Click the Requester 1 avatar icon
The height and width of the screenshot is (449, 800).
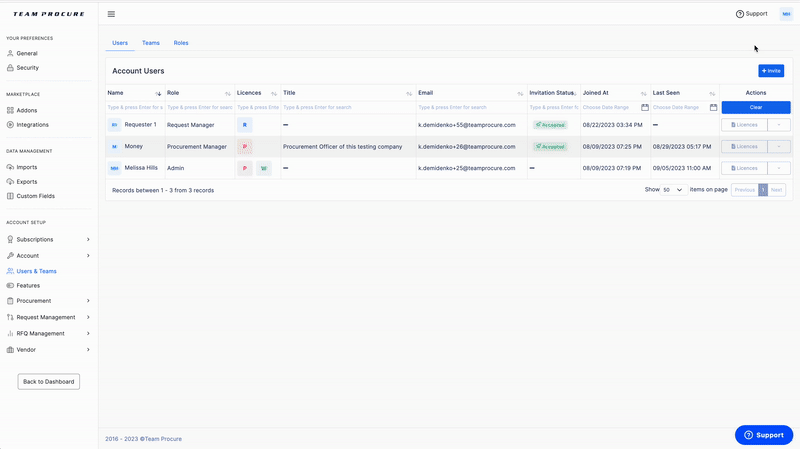114,125
